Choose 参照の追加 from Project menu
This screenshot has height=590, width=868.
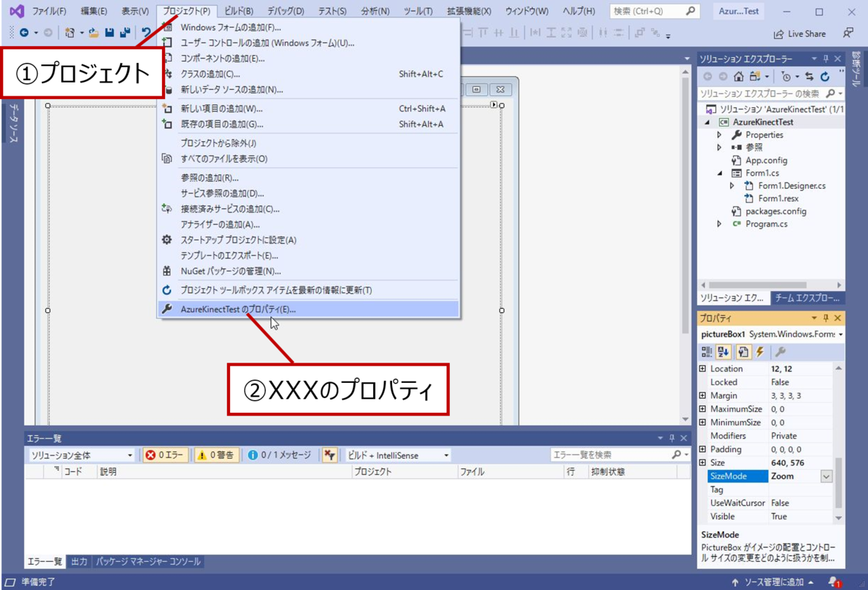(309, 177)
